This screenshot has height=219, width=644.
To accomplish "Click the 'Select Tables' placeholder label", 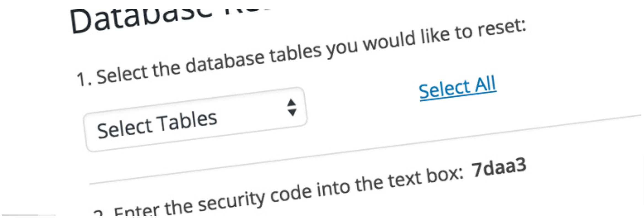I will click(x=157, y=125).
